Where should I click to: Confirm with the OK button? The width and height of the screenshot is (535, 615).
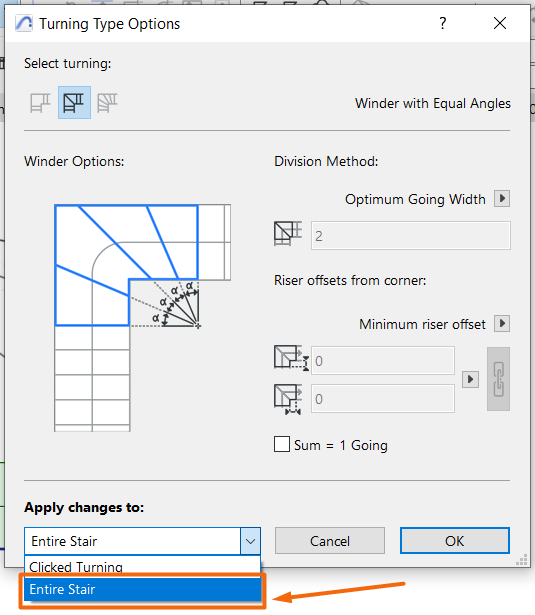click(x=455, y=541)
